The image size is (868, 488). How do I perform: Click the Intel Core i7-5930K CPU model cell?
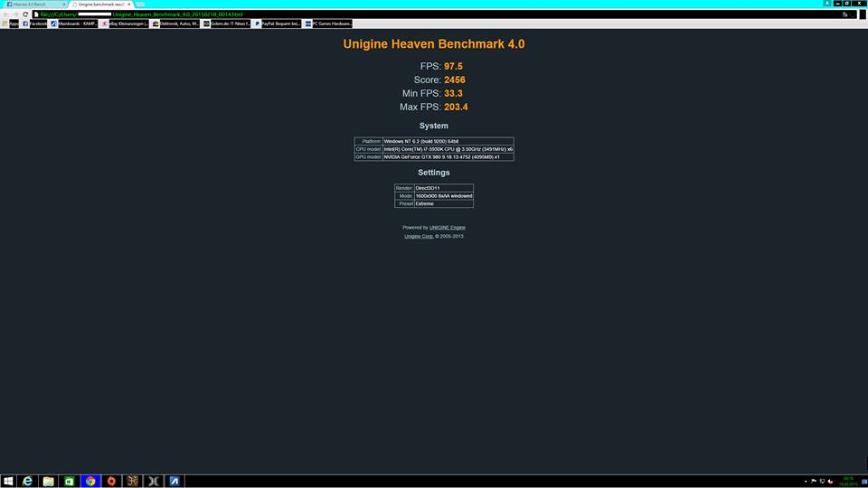448,149
